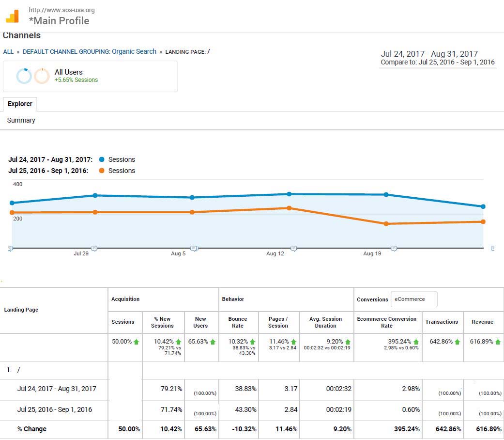Open the annotation marker at Aug 19
This screenshot has width=504, height=440.
[x=394, y=248]
